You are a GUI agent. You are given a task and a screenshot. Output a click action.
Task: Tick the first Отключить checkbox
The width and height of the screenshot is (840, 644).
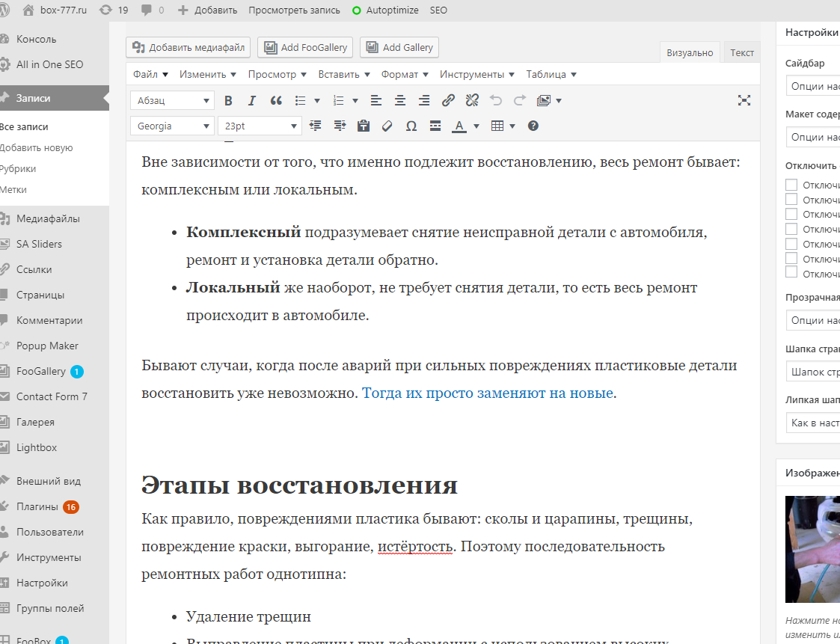click(x=791, y=185)
